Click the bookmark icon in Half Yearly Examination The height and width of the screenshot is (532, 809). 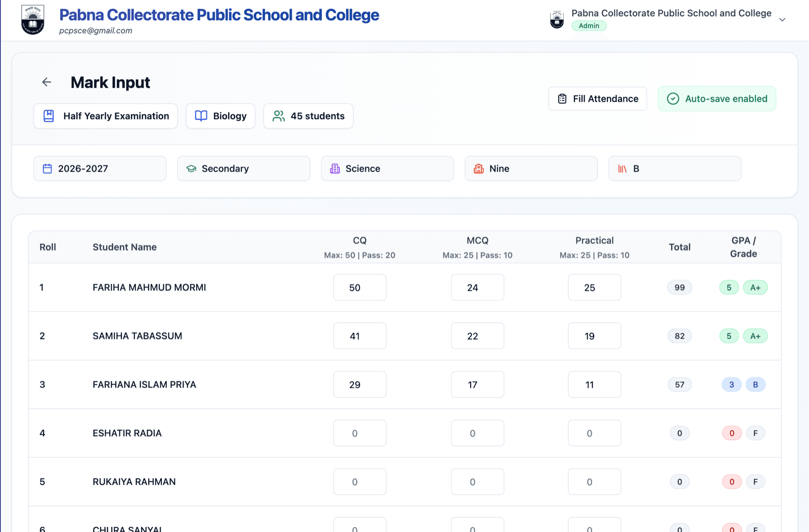[x=49, y=116]
